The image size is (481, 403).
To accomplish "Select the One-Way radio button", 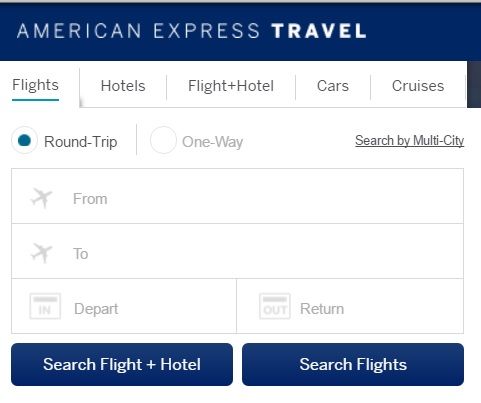I will pos(163,140).
